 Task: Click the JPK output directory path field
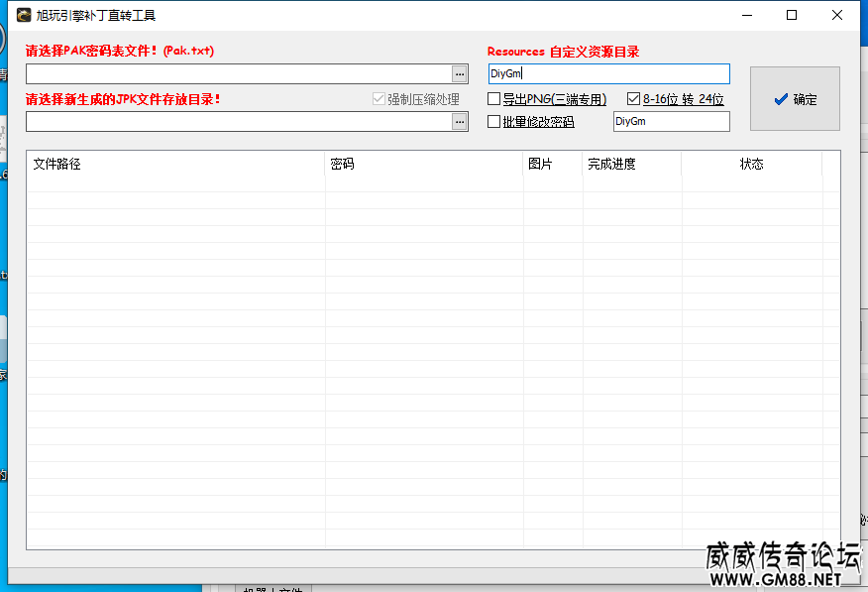pyautogui.click(x=238, y=121)
